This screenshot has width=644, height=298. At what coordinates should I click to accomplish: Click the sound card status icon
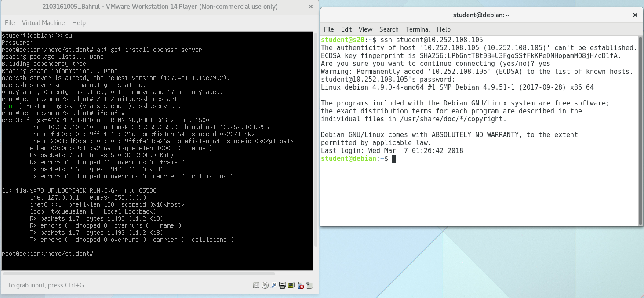point(291,285)
